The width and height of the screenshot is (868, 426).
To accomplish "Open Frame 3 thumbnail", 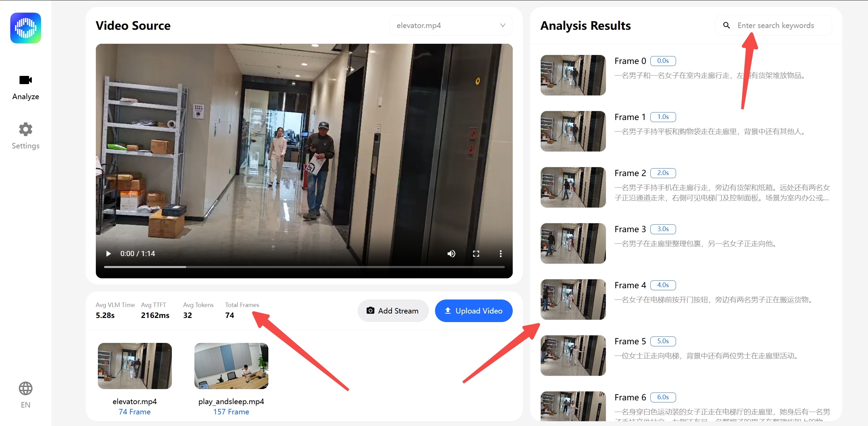I will [573, 243].
